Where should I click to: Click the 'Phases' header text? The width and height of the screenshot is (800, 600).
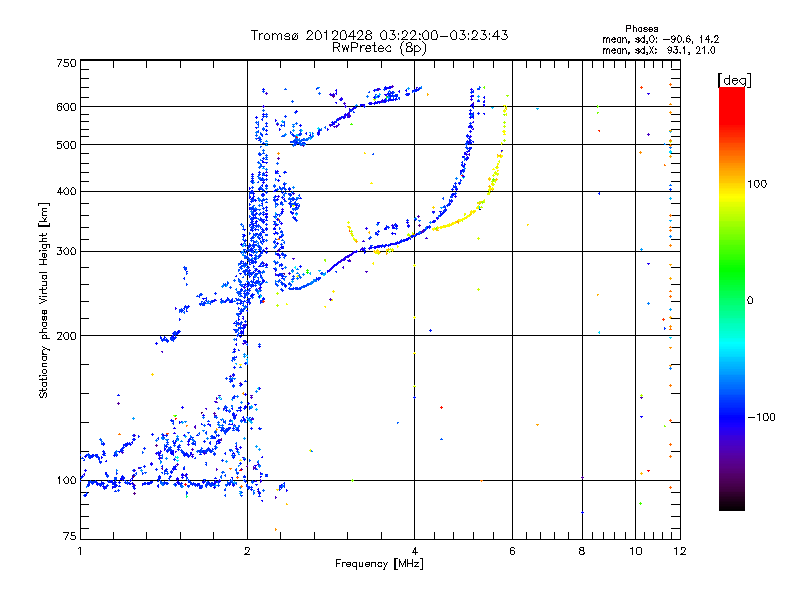coord(642,29)
